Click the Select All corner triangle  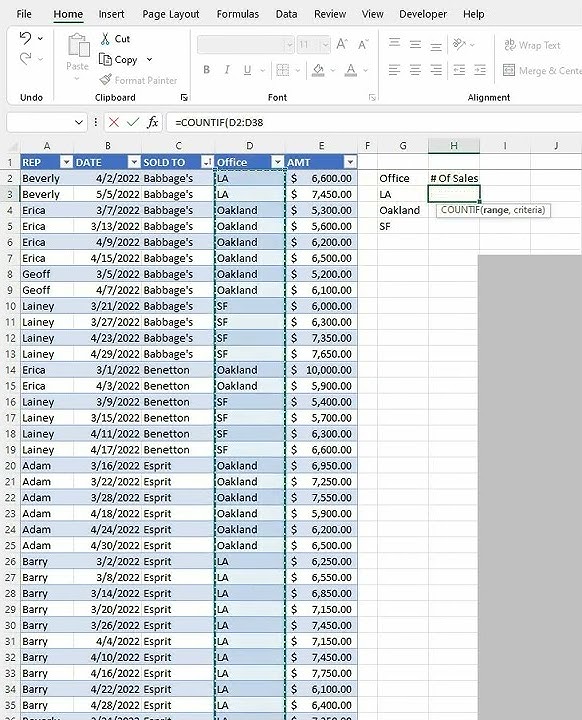point(13,146)
